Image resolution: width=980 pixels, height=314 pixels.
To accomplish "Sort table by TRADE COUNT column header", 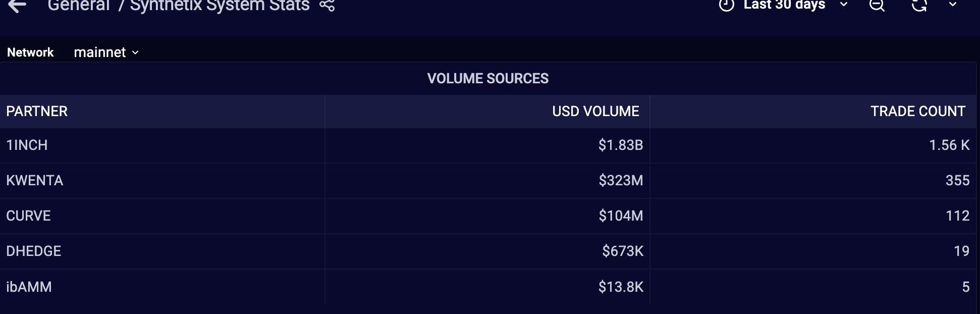I will coord(917,112).
